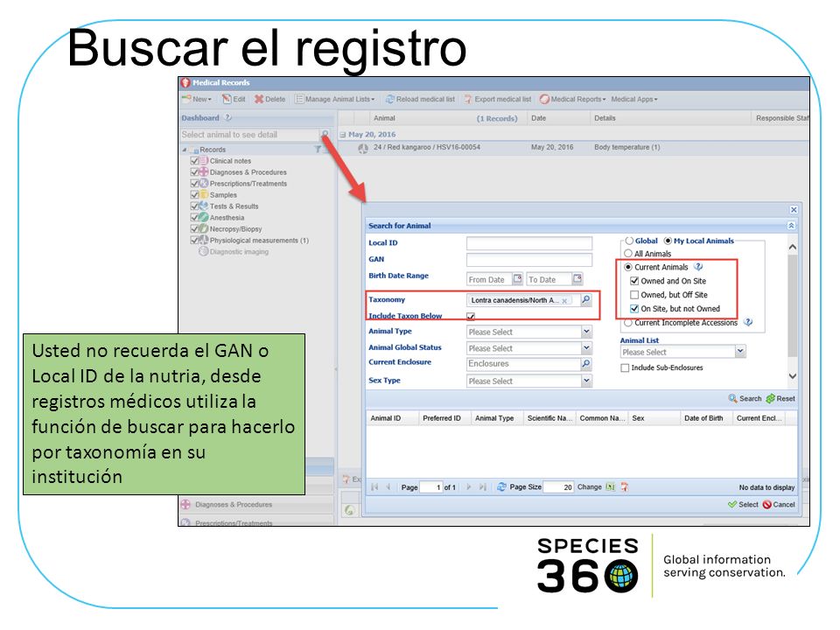Select Current Incomplete Accessions radio button
The image size is (840, 630).
pyautogui.click(x=628, y=323)
